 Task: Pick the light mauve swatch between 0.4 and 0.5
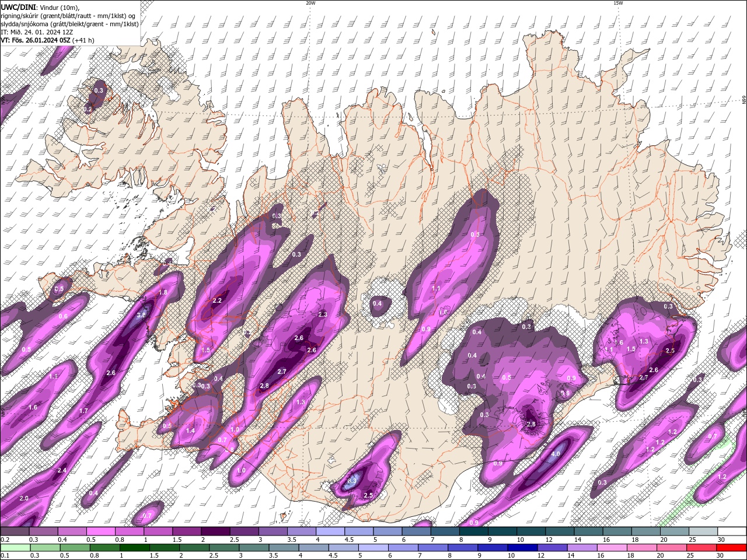(72, 531)
